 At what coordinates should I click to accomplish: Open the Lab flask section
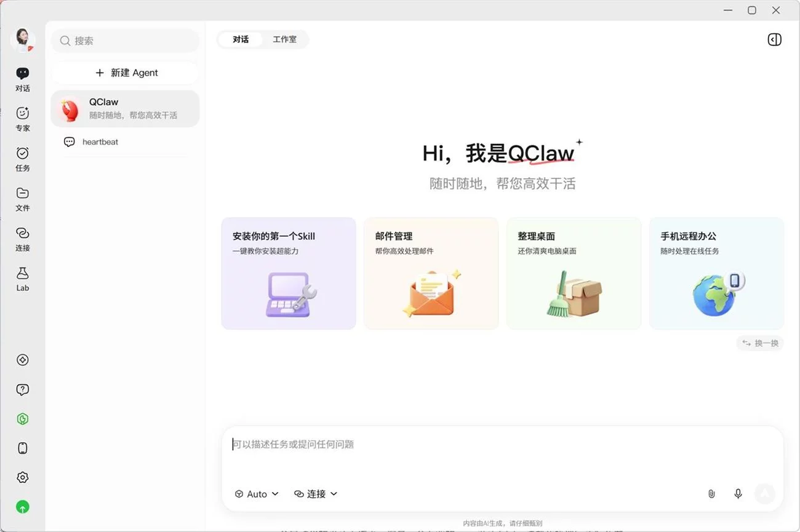[x=23, y=279]
